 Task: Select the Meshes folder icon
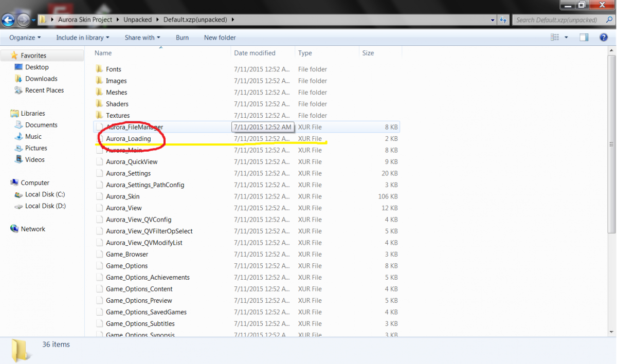coord(100,93)
